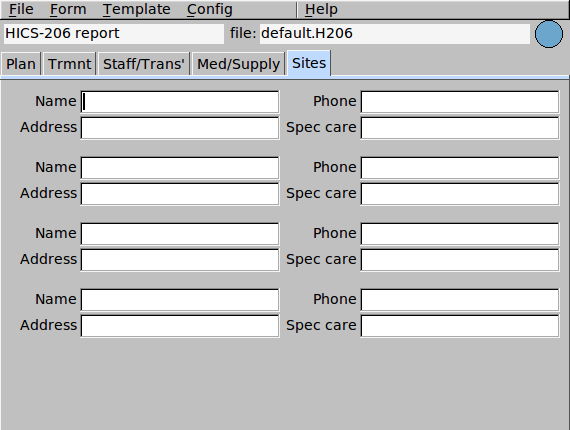Focus the third site's Address field
Screen dimensions: 570x430
point(180,260)
